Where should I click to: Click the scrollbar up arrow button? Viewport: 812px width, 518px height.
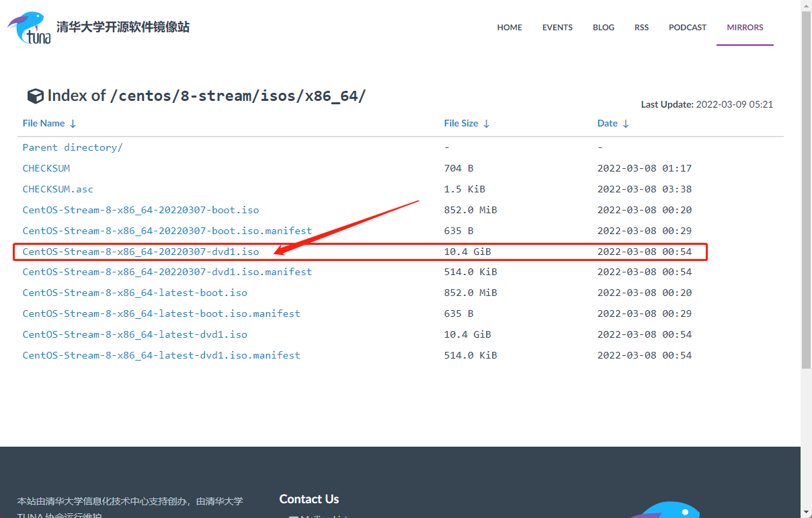click(x=806, y=5)
